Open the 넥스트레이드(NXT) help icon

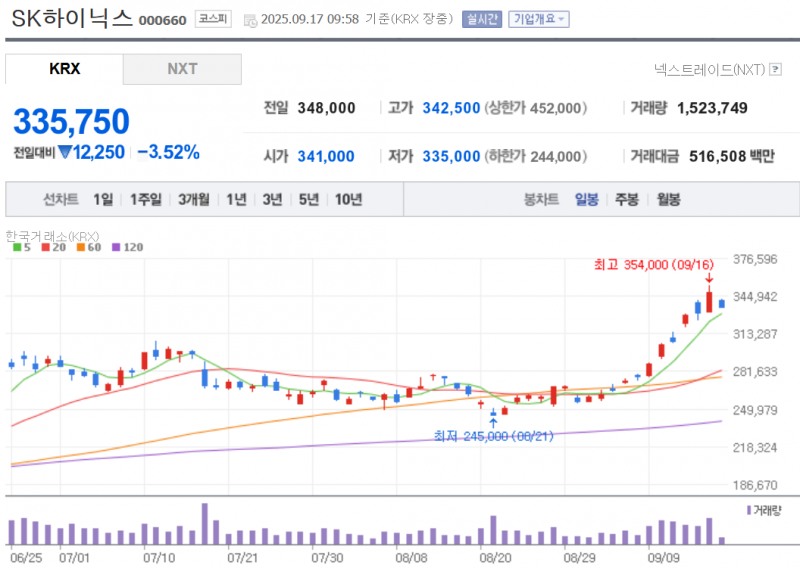pos(776,69)
